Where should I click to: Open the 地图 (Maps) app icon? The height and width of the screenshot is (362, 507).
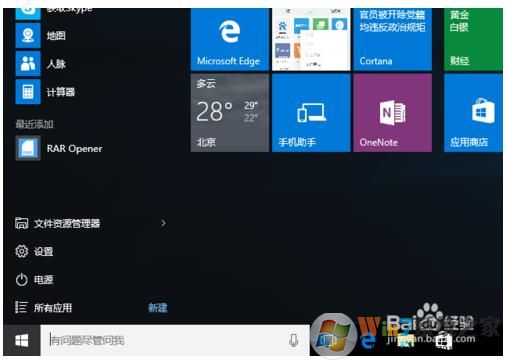[28, 36]
